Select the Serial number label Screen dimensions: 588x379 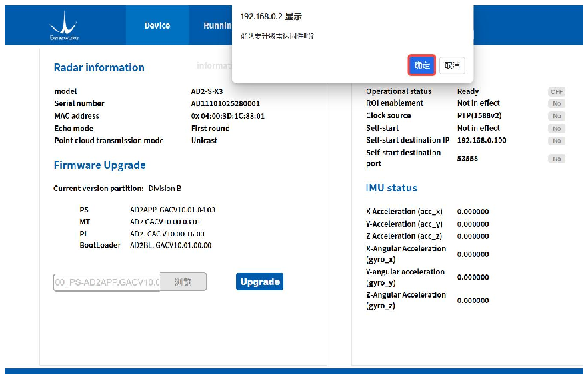click(79, 103)
